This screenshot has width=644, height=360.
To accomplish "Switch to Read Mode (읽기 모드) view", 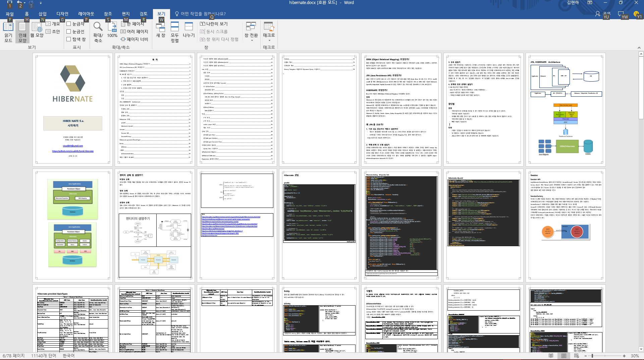I will pos(8,32).
